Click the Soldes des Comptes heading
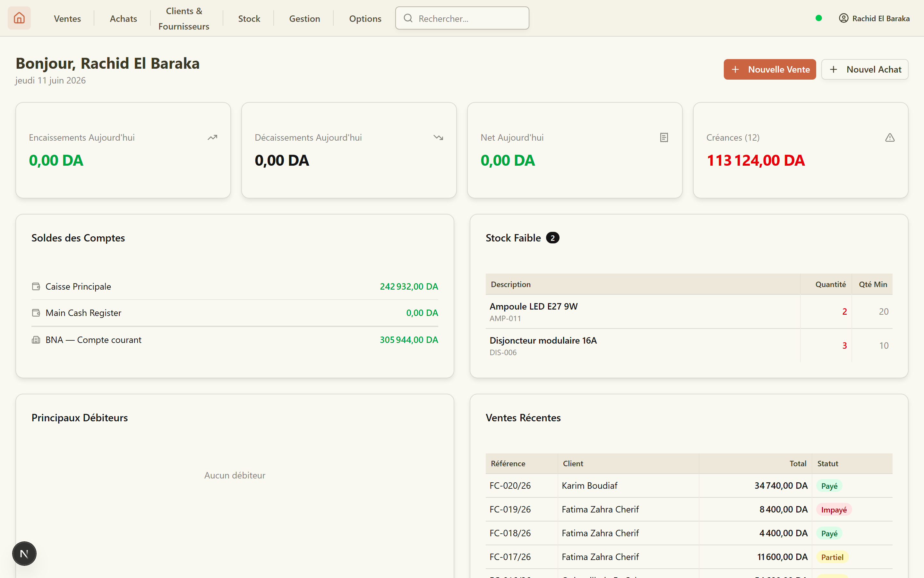 [78, 238]
